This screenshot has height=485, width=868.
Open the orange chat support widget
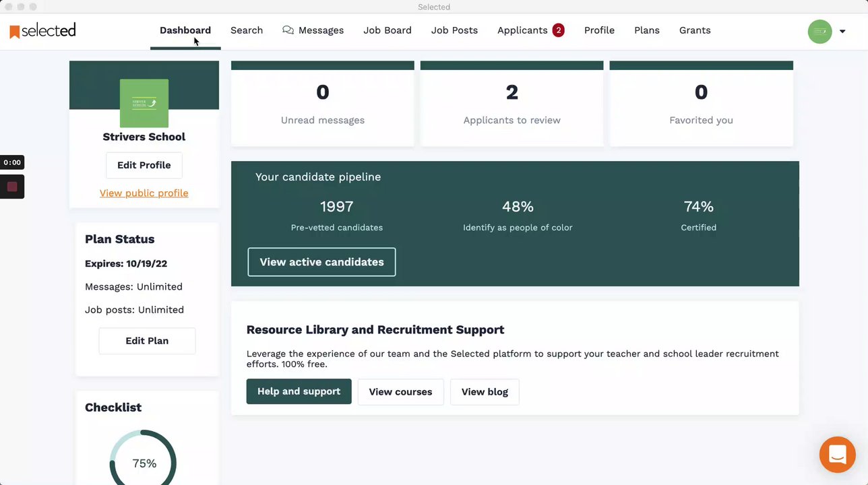point(837,455)
